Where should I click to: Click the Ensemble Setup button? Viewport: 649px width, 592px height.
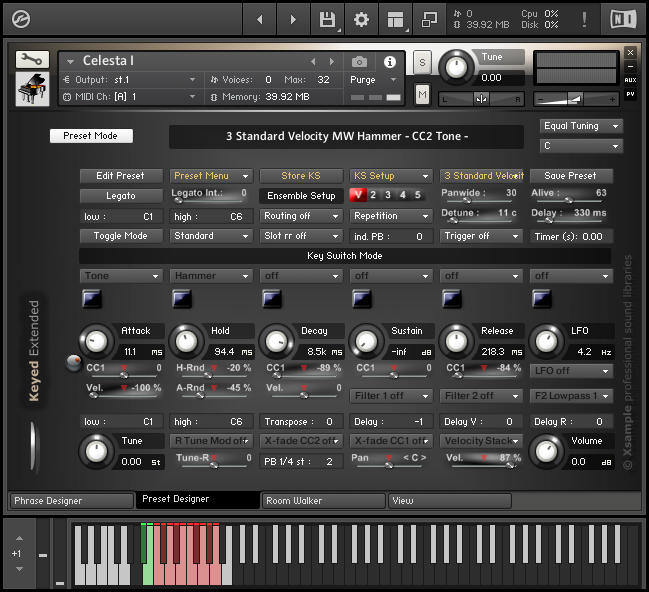[301, 196]
